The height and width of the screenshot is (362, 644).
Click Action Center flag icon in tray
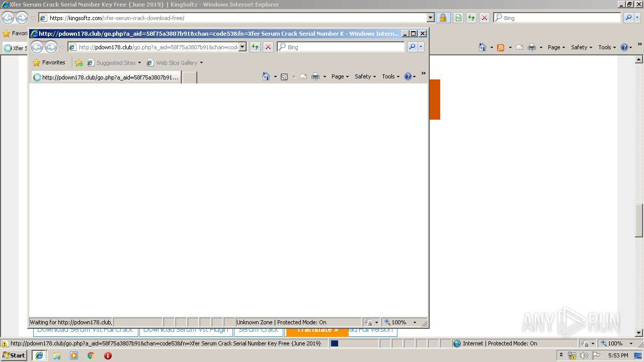[596, 355]
